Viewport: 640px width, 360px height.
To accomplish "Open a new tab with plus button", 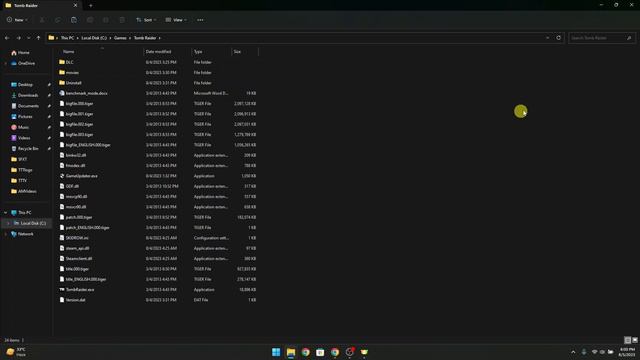I will (91, 5).
